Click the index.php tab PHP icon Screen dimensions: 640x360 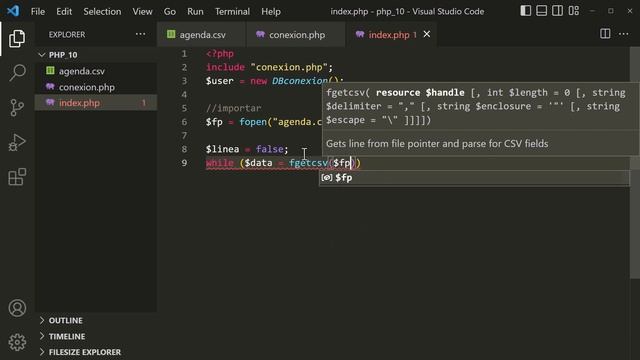(x=360, y=34)
